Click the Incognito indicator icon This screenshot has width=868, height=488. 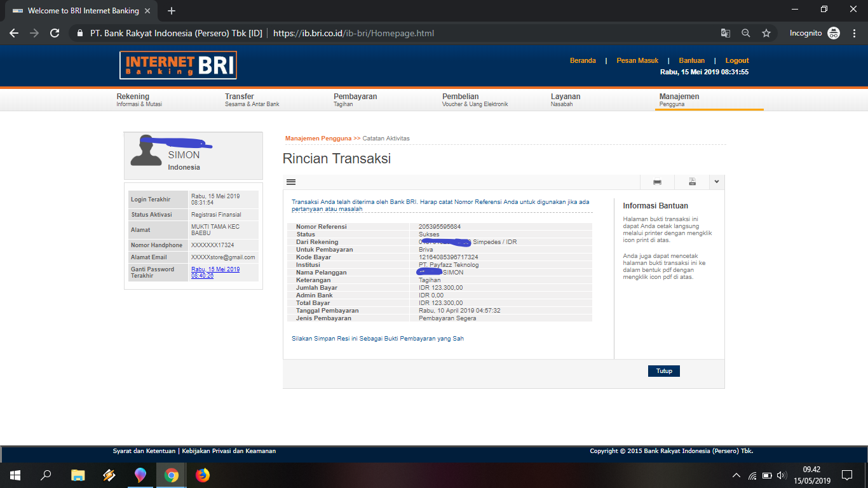tap(834, 33)
